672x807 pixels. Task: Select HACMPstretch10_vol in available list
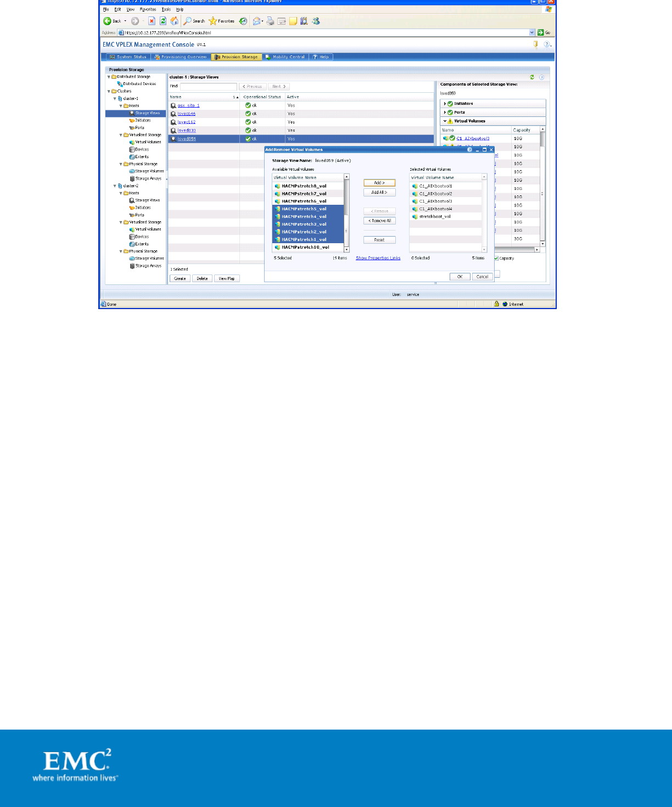[x=309, y=247]
